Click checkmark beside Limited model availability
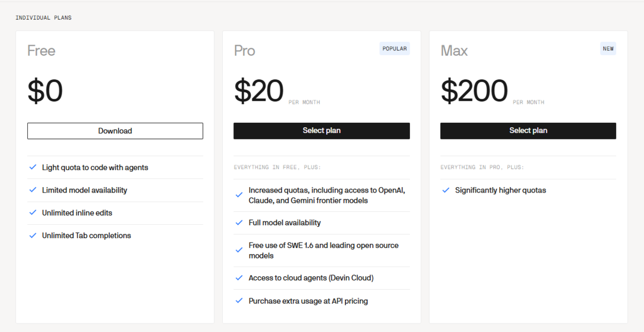This screenshot has height=332, width=644. tap(33, 190)
